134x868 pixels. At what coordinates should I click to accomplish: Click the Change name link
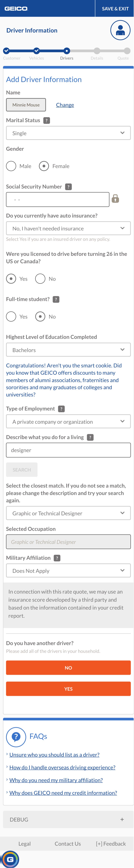click(x=65, y=105)
